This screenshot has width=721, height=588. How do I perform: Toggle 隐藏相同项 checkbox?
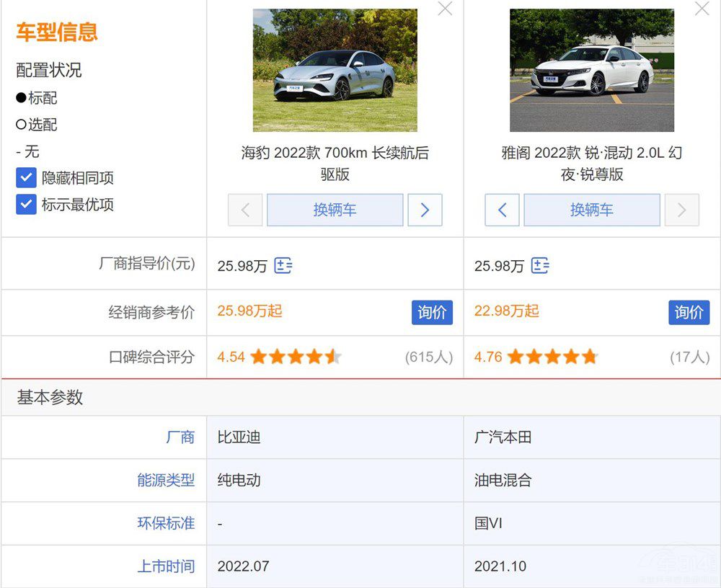click(27, 178)
